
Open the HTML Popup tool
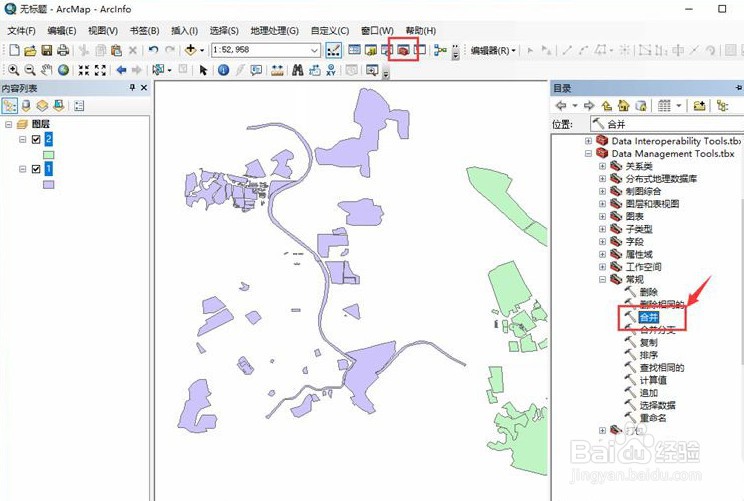click(x=256, y=70)
